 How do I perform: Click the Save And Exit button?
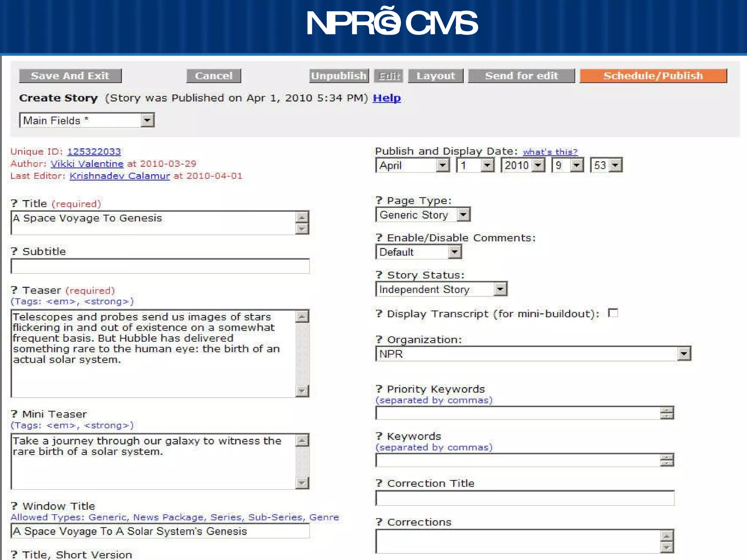tap(70, 76)
